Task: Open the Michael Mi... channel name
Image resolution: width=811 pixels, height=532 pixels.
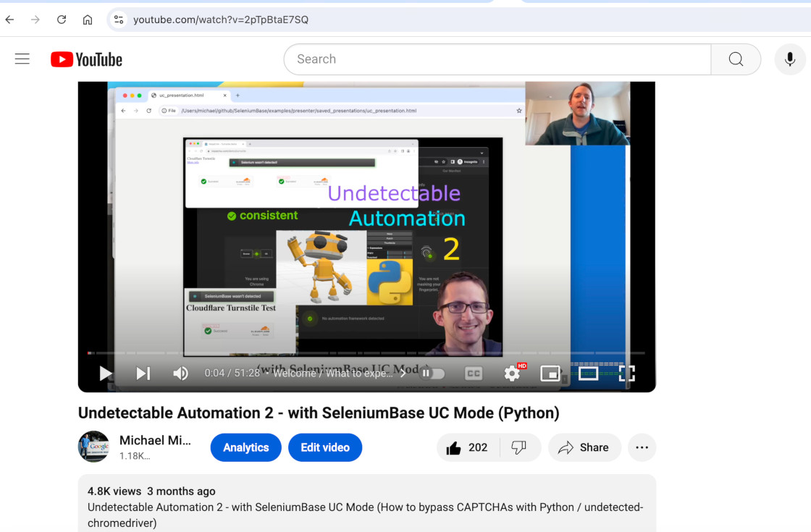Action: coord(155,441)
